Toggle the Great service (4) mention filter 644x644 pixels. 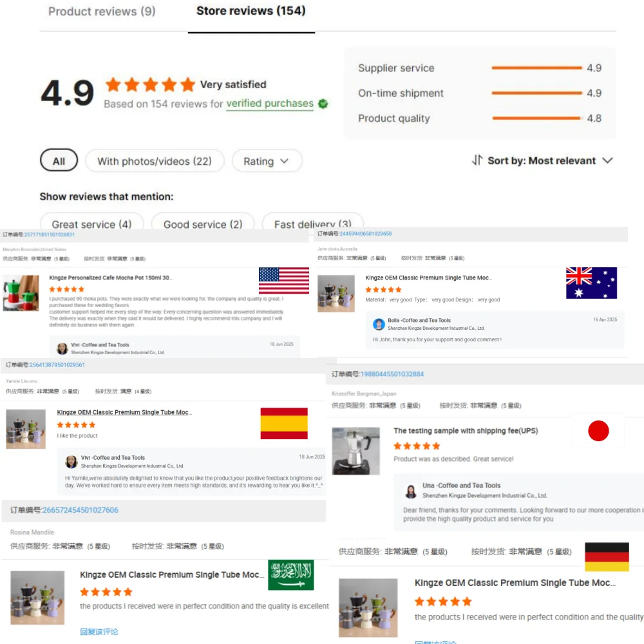point(91,223)
